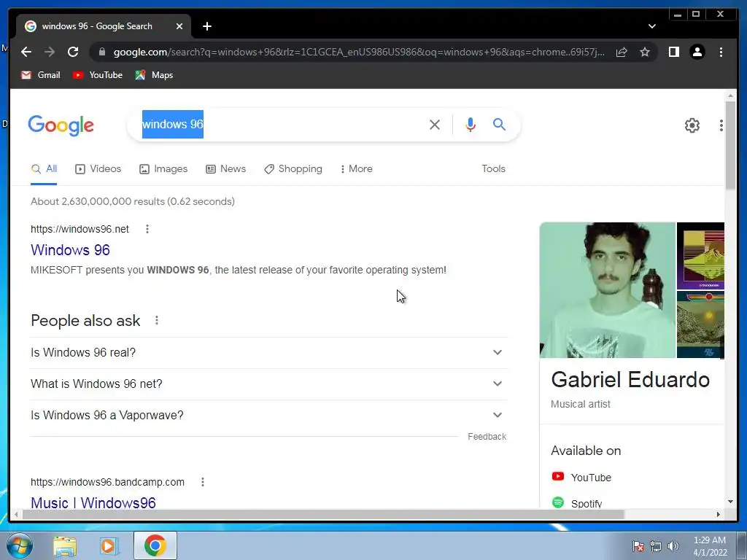Screen dimensions: 747x560
Task: Open the desert landscape album thumbnail
Action: (x=700, y=324)
